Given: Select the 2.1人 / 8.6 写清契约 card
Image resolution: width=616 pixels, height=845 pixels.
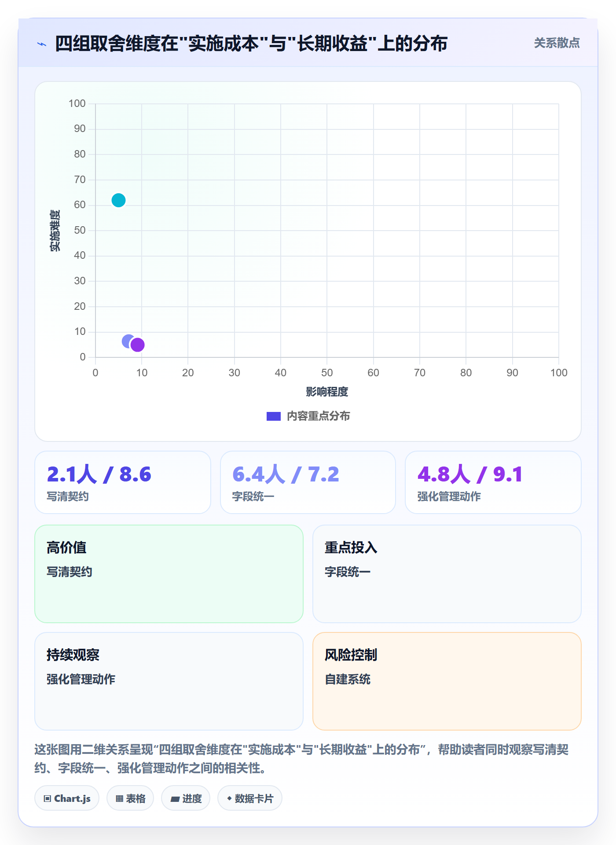Looking at the screenshot, I should 123,482.
